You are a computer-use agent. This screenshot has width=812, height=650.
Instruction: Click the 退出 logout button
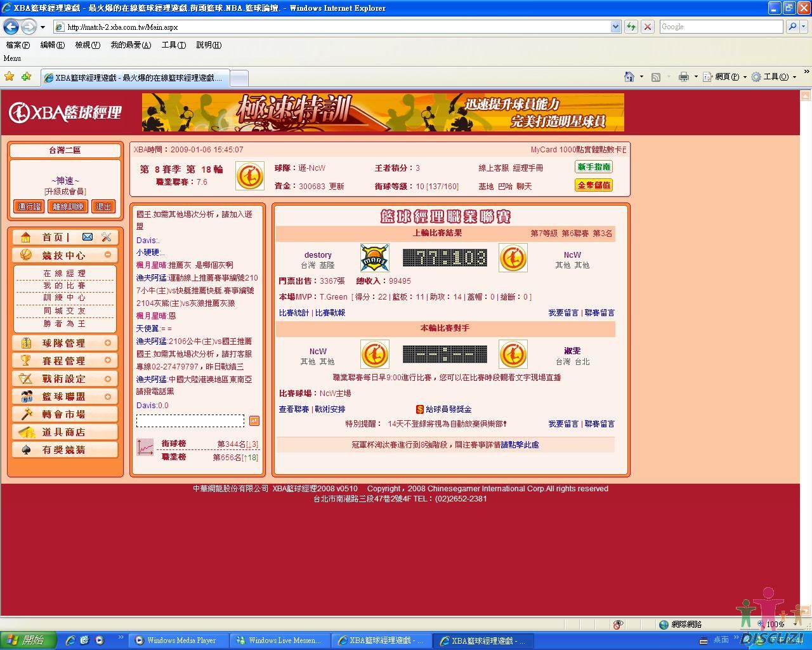(103, 206)
